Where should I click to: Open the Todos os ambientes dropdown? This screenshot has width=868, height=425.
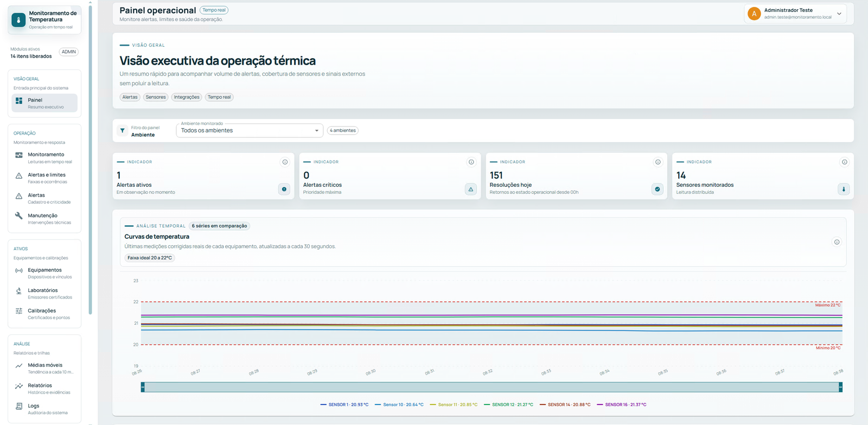[250, 130]
